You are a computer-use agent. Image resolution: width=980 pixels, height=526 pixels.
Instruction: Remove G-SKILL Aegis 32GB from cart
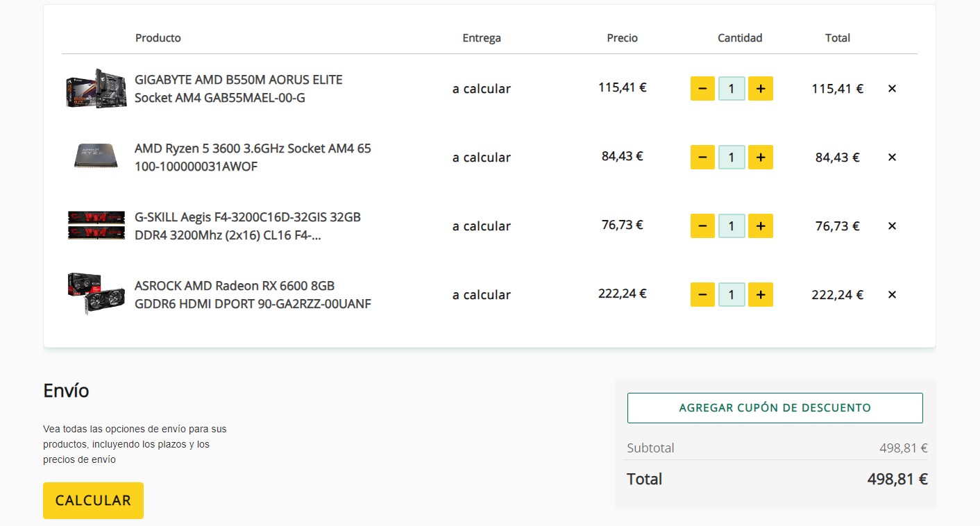[893, 226]
